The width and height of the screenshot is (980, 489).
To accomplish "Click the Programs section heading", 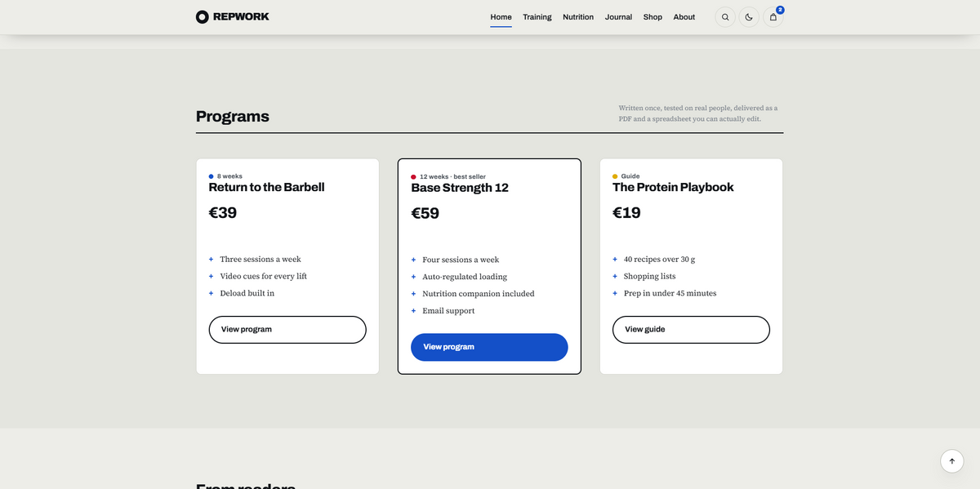I will tap(233, 116).
